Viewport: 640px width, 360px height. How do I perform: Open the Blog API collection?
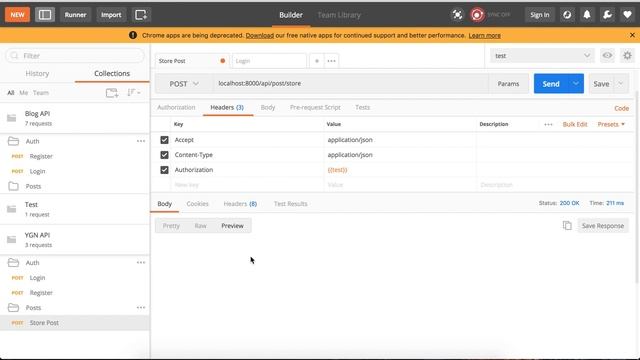coord(75,118)
